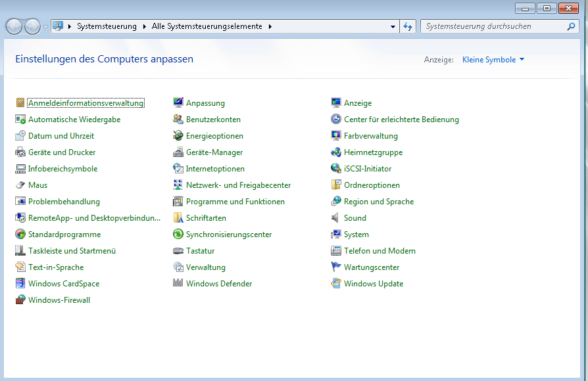Select the Problembehandlung icon

click(x=20, y=202)
